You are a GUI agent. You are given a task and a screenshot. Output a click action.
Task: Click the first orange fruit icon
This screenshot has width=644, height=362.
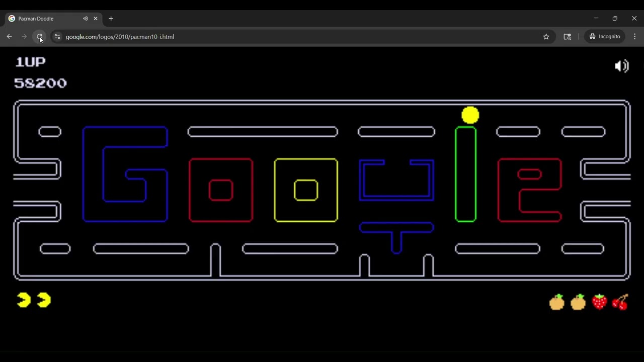tap(557, 302)
